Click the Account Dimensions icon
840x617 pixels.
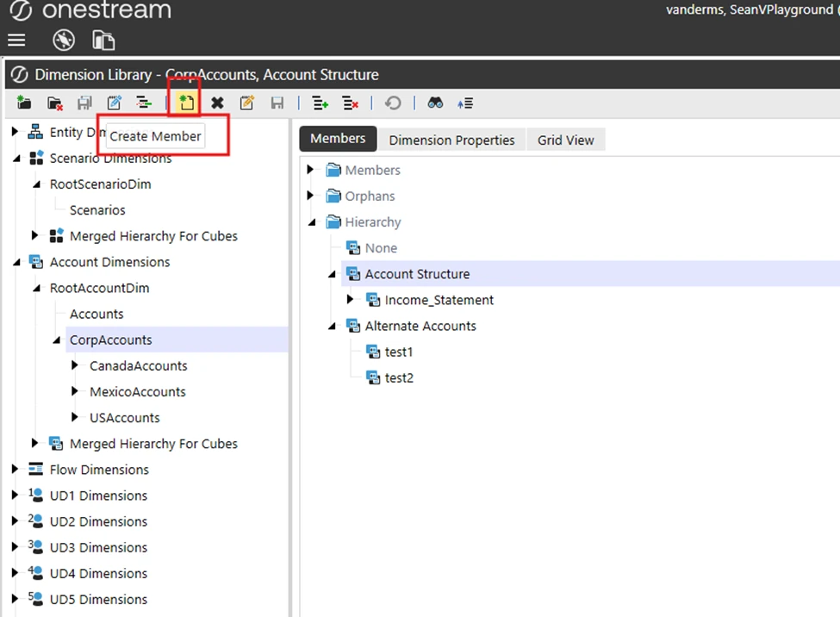36,262
